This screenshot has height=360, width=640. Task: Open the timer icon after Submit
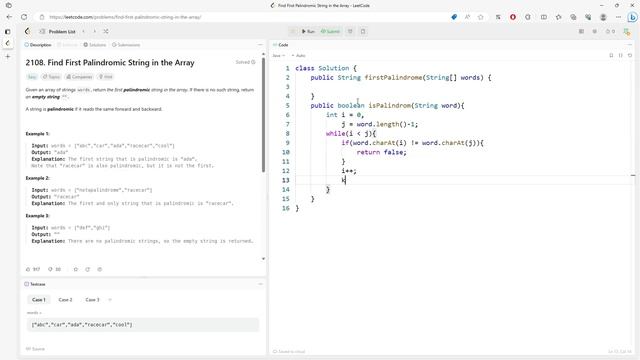[x=350, y=31]
